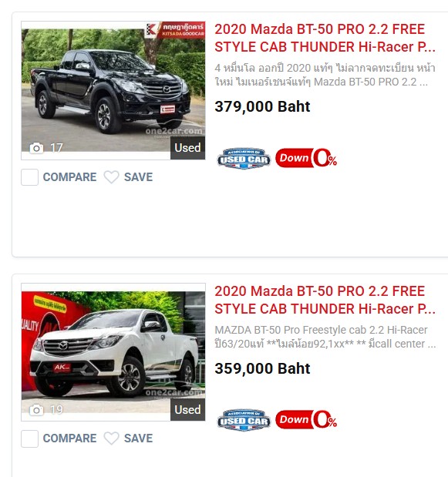The height and width of the screenshot is (477, 448).
Task: Click the Kitsada Goodcar dealer logo on the first photo
Action: (175, 30)
